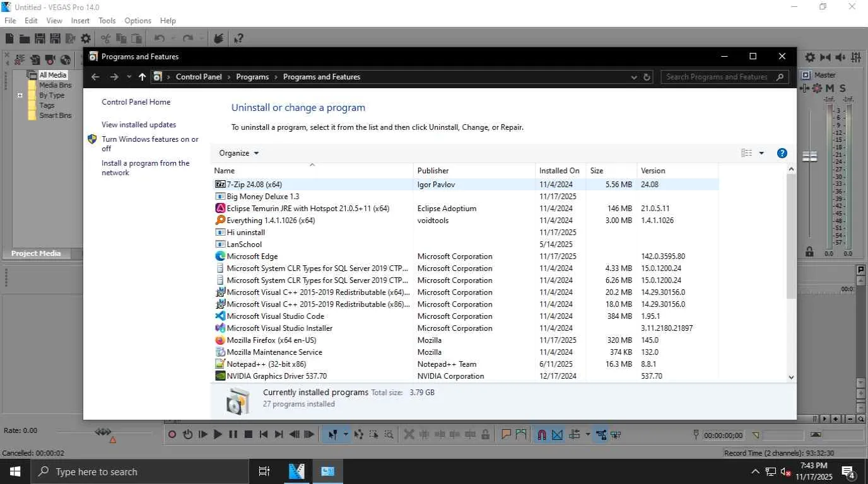Toggle automatic crossfades in VEGAS timeline toolbar

(x=558, y=434)
